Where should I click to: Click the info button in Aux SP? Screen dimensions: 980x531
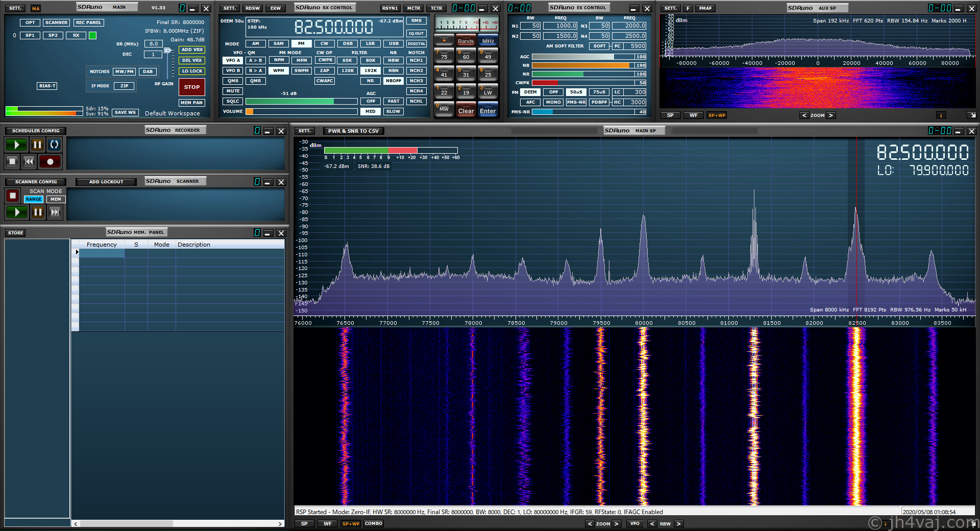tap(940, 115)
